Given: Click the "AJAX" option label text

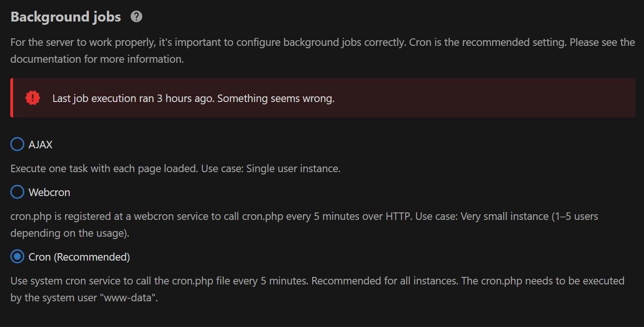Looking at the screenshot, I should (x=41, y=145).
